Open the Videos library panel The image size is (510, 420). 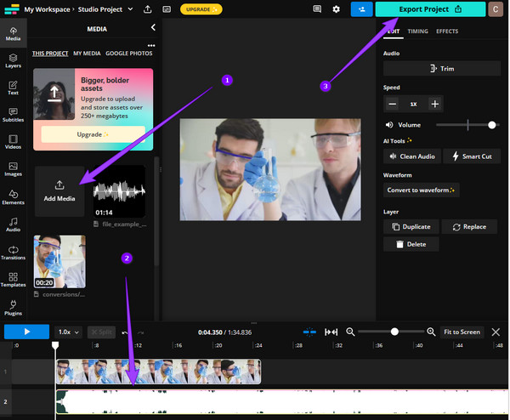[13, 142]
